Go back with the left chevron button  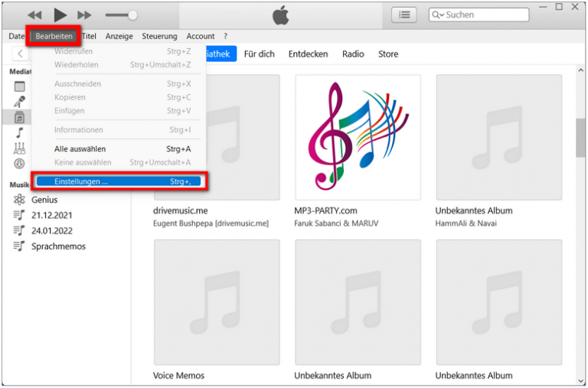(20, 54)
